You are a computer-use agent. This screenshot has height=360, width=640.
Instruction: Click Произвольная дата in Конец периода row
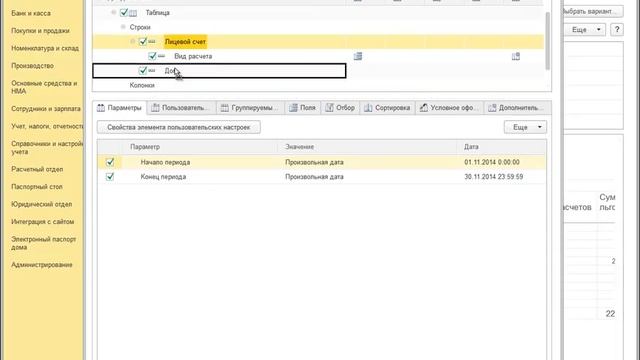(x=314, y=177)
